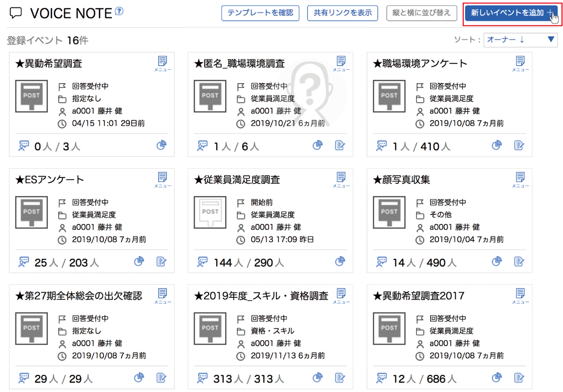The image size is (563, 392).
Task: Click edit icon on 2019年度_スキル・資格調査 card
Action: pos(340,378)
